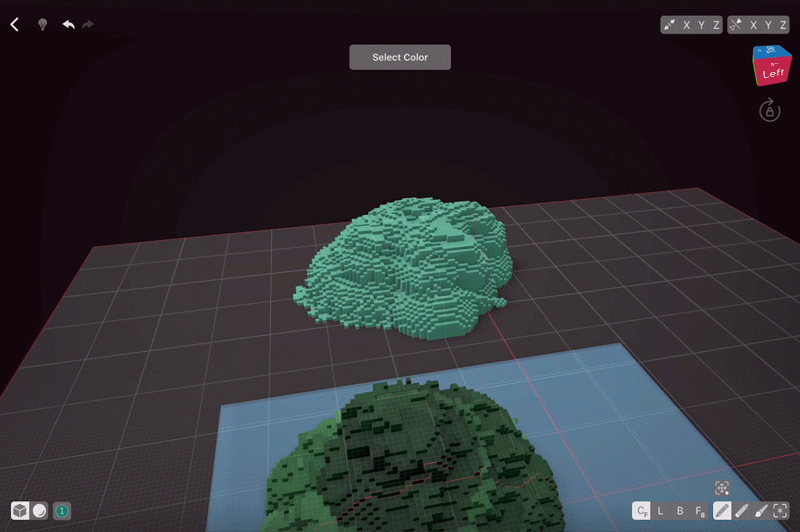Select the voxel cube mode button
The width and height of the screenshot is (800, 532).
20,511
